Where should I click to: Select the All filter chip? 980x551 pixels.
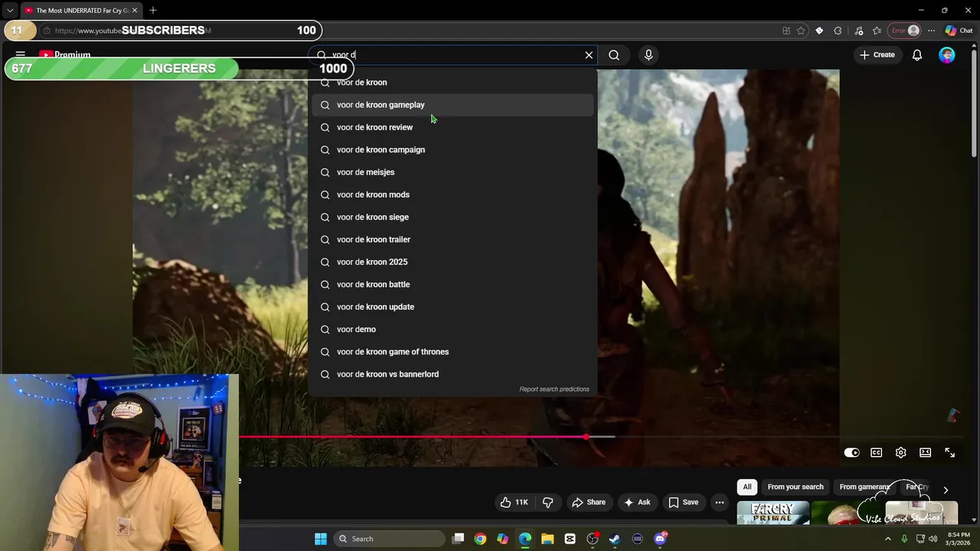click(x=747, y=487)
